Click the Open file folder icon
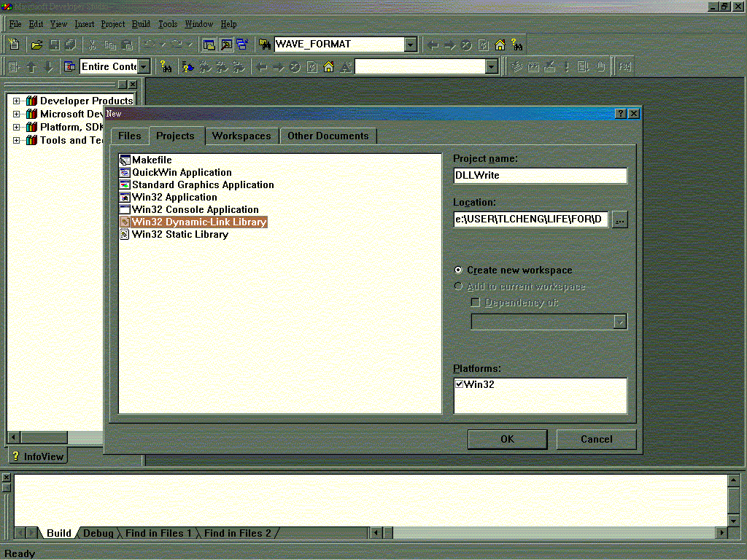The width and height of the screenshot is (747, 560). tap(36, 44)
